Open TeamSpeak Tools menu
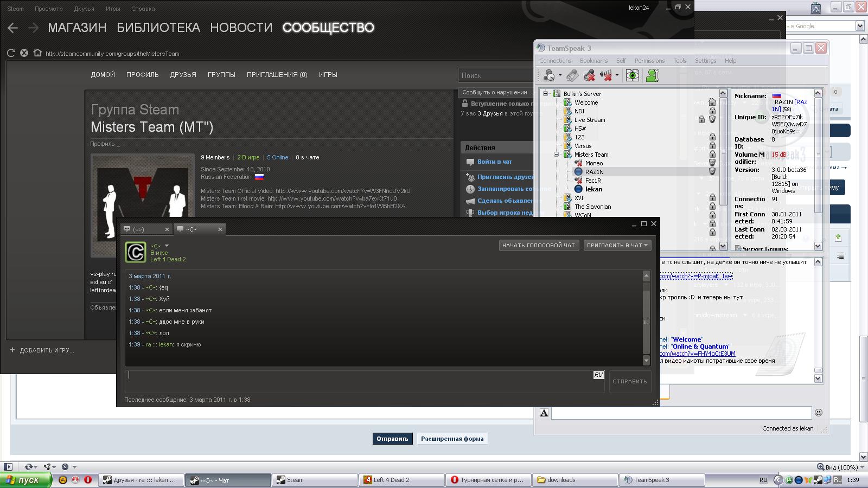The image size is (868, 488). pos(680,61)
